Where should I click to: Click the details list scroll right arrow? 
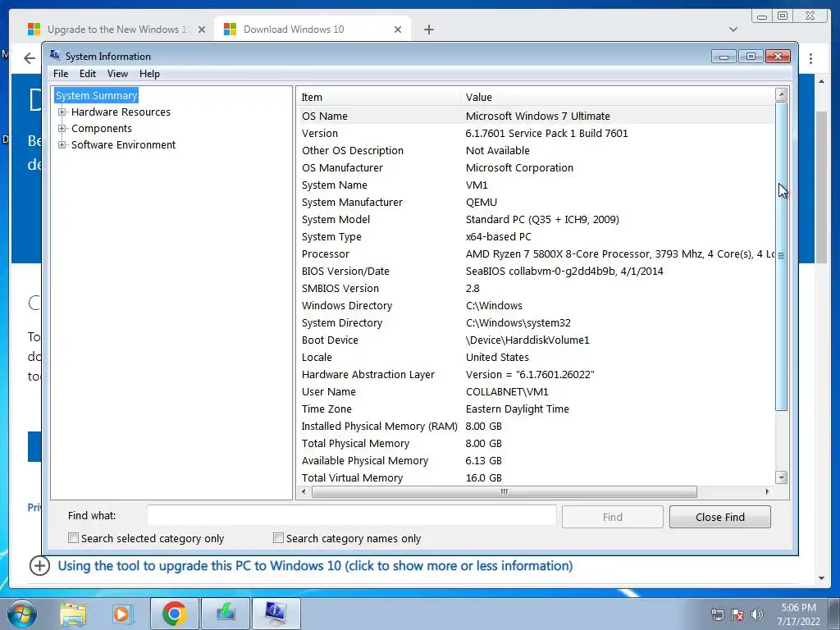[x=767, y=491]
